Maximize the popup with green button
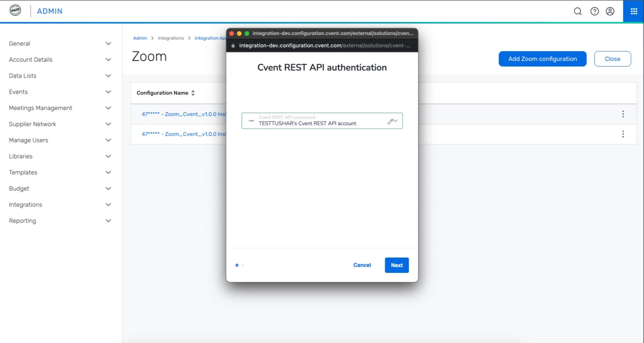The height and width of the screenshot is (343, 644). 247,33
